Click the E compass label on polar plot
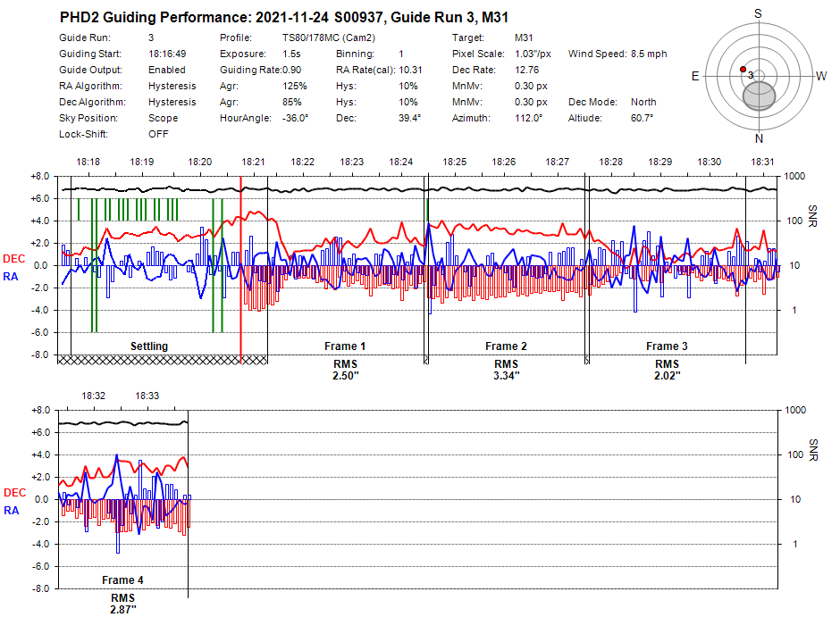The image size is (840, 617). coord(695,77)
